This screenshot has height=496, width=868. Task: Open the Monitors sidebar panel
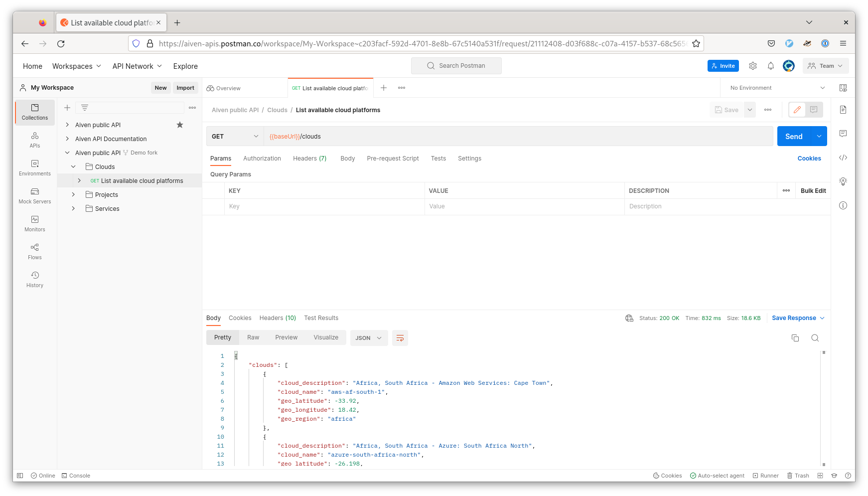(x=35, y=223)
